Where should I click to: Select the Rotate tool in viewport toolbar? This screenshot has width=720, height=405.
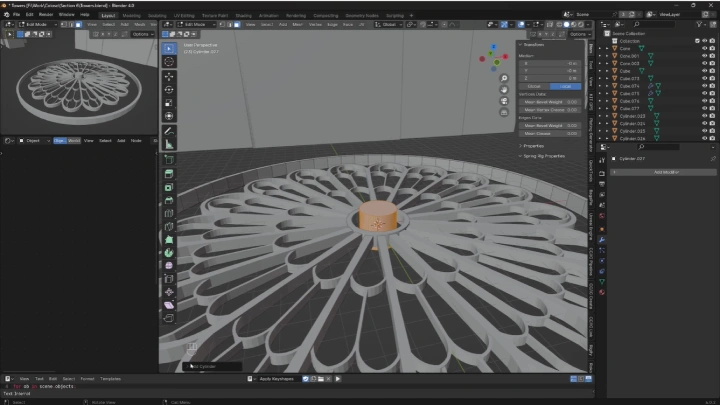coord(169,90)
